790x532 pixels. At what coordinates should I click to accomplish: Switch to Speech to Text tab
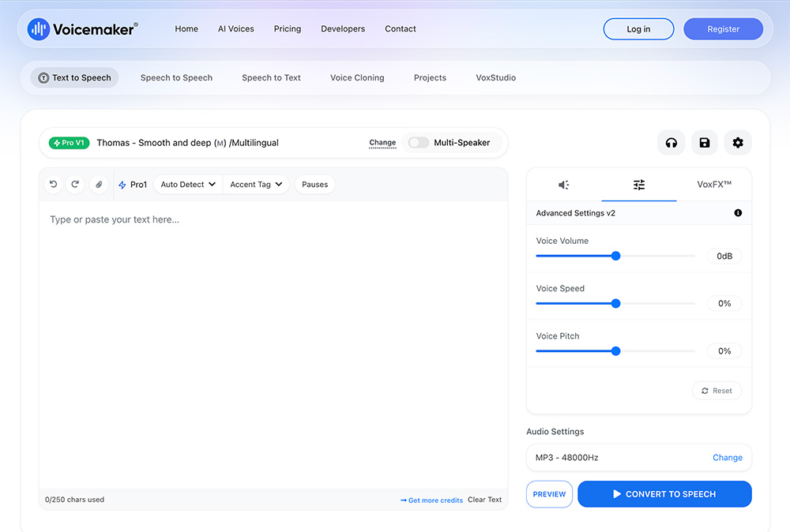[x=271, y=78]
